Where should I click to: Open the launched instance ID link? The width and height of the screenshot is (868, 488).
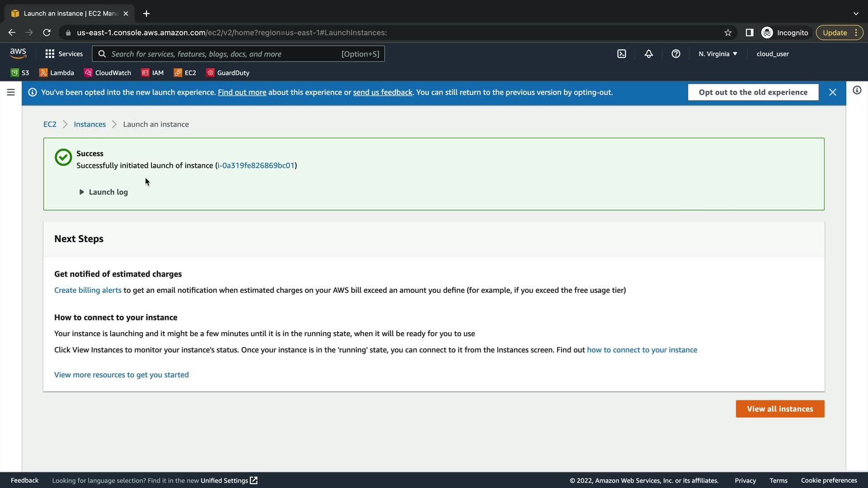(256, 165)
